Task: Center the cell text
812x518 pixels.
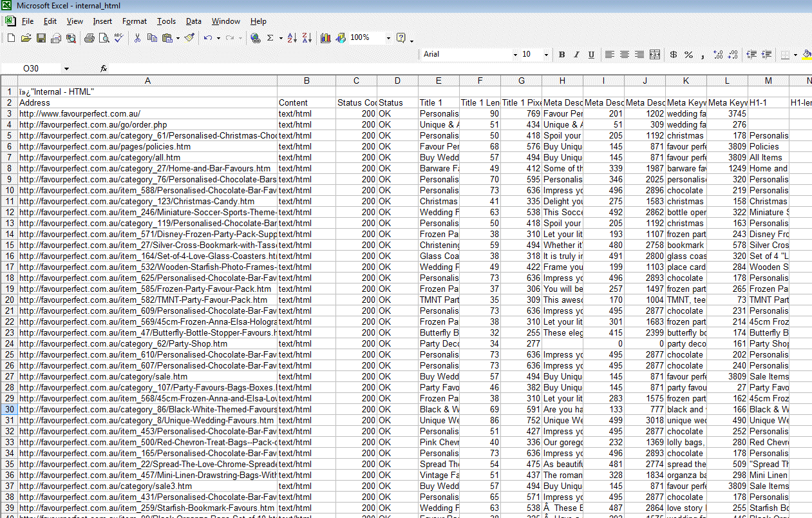Action: click(x=625, y=55)
